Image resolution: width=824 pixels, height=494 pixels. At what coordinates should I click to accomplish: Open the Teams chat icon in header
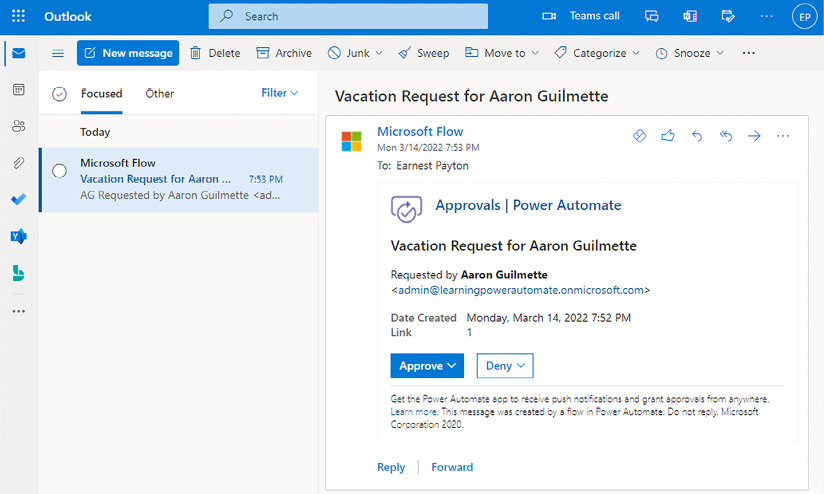pyautogui.click(x=652, y=16)
